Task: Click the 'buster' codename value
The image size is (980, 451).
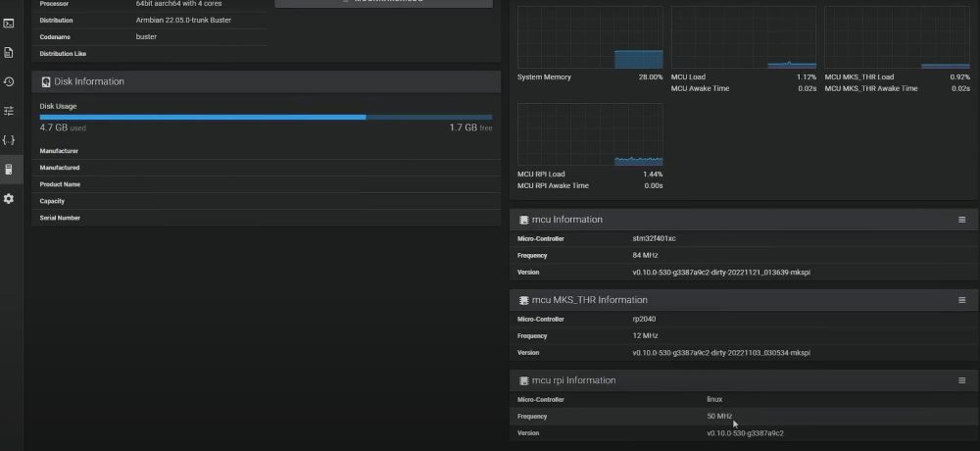Action: [x=146, y=37]
